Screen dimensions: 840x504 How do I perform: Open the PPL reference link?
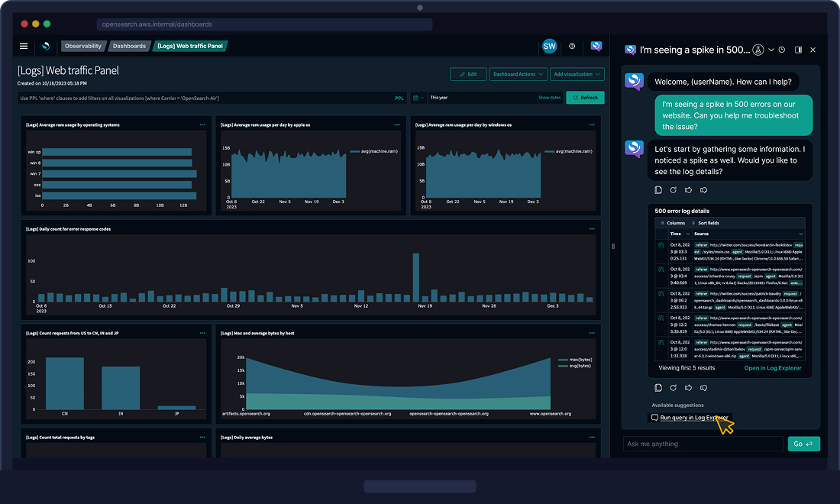pyautogui.click(x=399, y=98)
